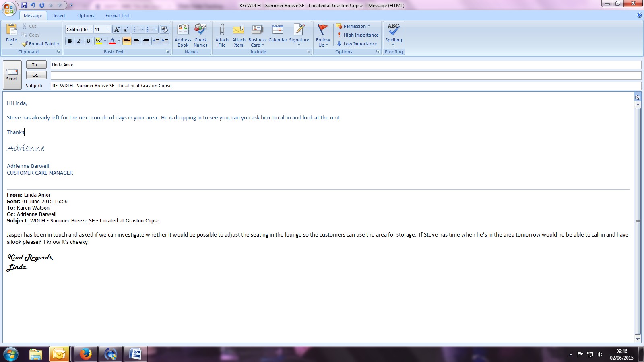The image size is (644, 362).
Task: Toggle bold formatting
Action: 70,41
